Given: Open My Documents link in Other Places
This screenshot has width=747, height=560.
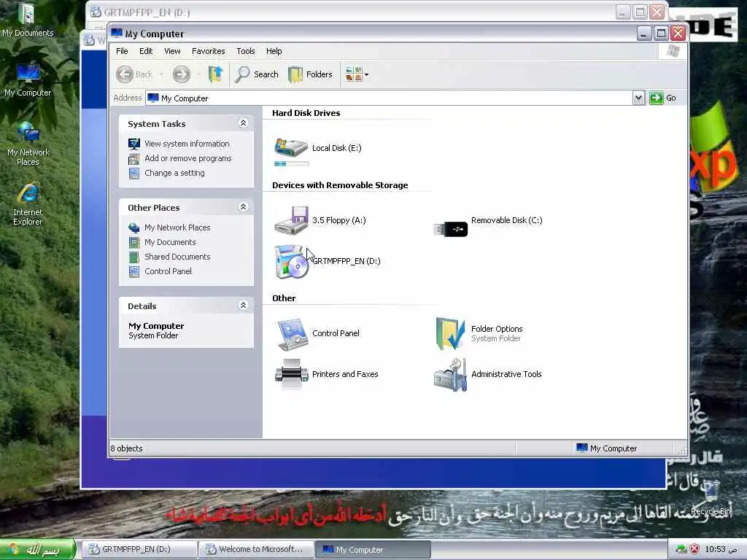Looking at the screenshot, I should click(x=170, y=242).
